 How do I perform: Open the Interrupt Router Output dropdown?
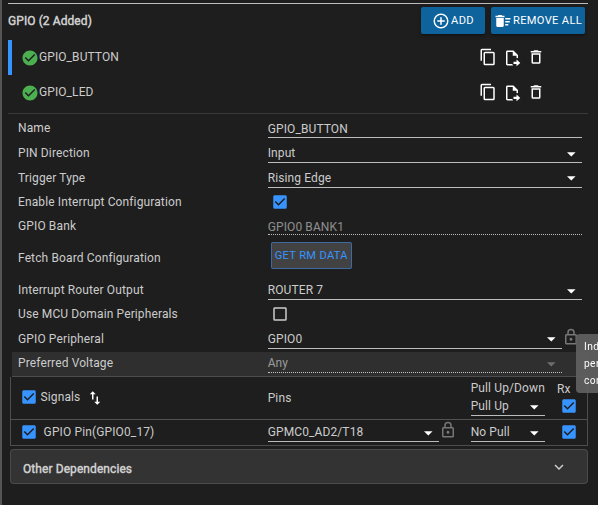click(x=424, y=290)
